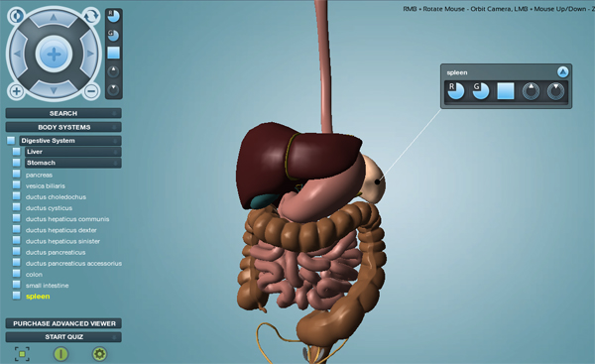Collapse the spleen popup with the up arrow

click(562, 71)
